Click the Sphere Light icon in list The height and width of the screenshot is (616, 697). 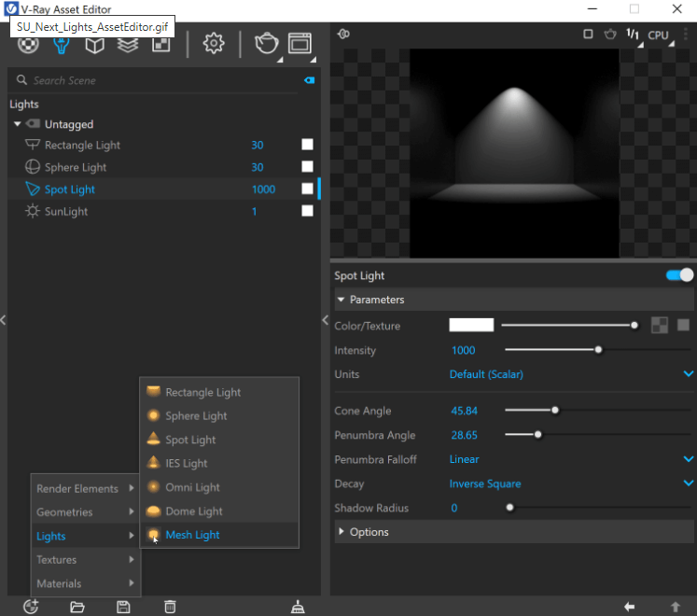click(33, 167)
